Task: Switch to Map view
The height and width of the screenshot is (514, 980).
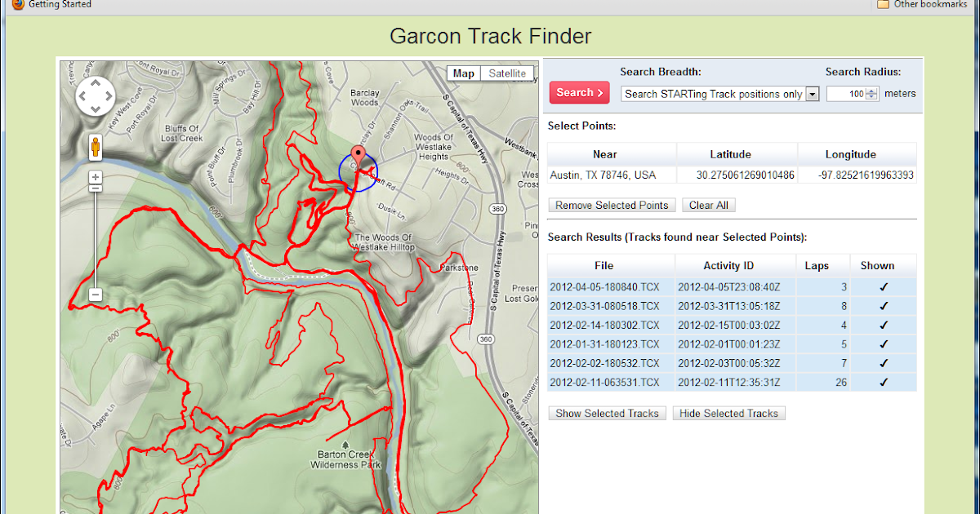Action: 463,73
